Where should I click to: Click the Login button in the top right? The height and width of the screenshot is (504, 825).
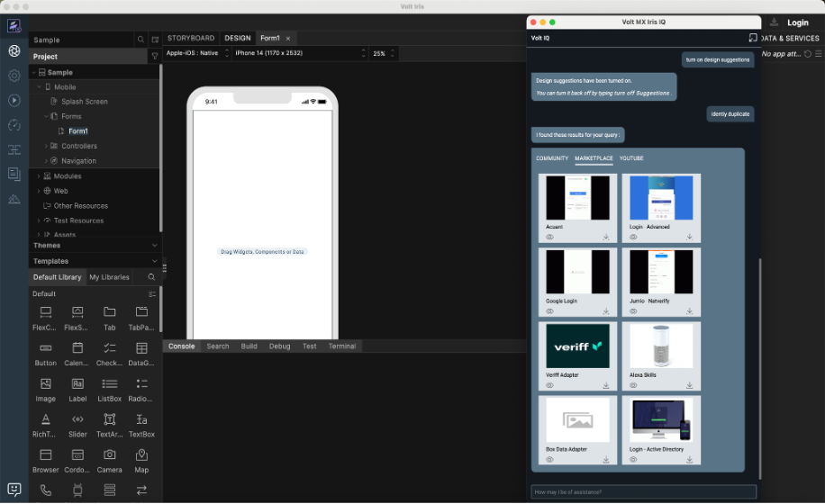pos(798,22)
